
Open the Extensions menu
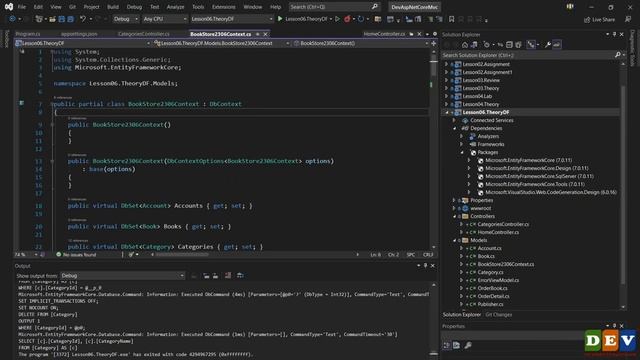(x=223, y=7)
